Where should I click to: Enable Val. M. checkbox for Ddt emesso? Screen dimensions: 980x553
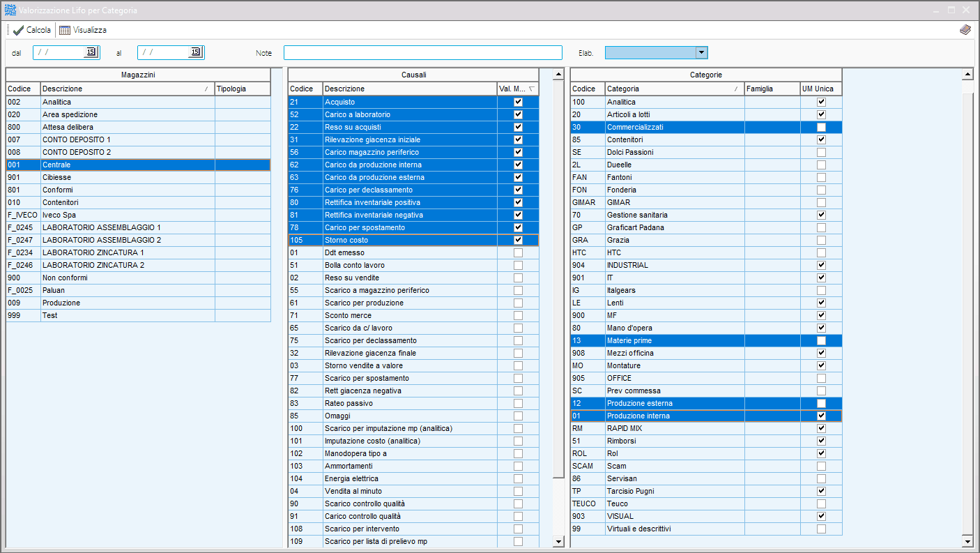[x=518, y=252]
